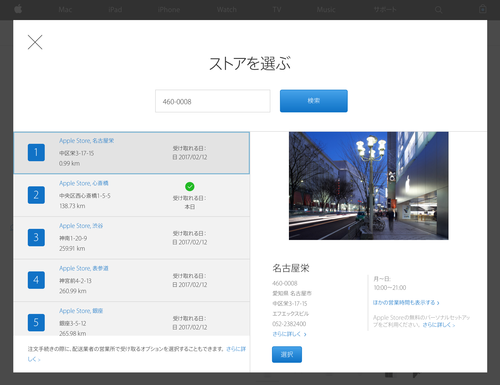Click the 259.91 km distance text
The width and height of the screenshot is (500, 385).
click(x=72, y=248)
